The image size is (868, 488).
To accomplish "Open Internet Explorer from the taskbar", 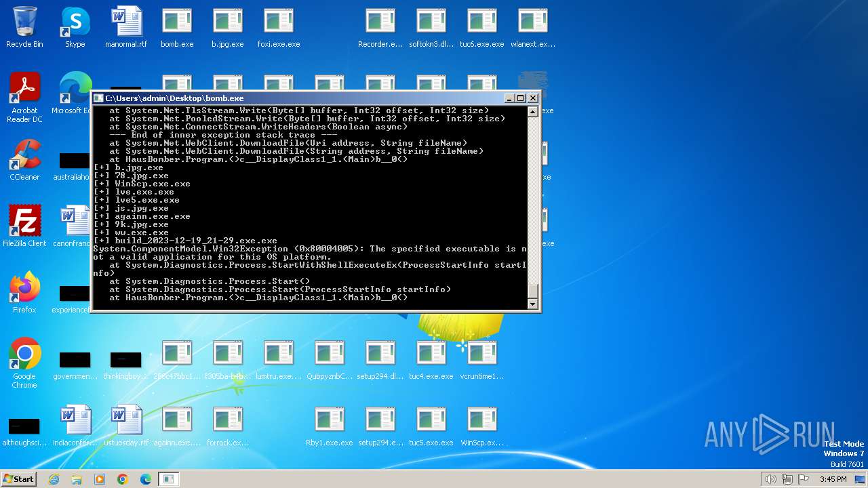I will tap(54, 479).
